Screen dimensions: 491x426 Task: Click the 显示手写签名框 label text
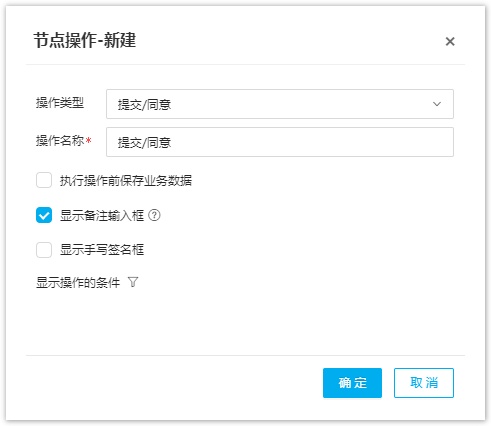tap(102, 250)
